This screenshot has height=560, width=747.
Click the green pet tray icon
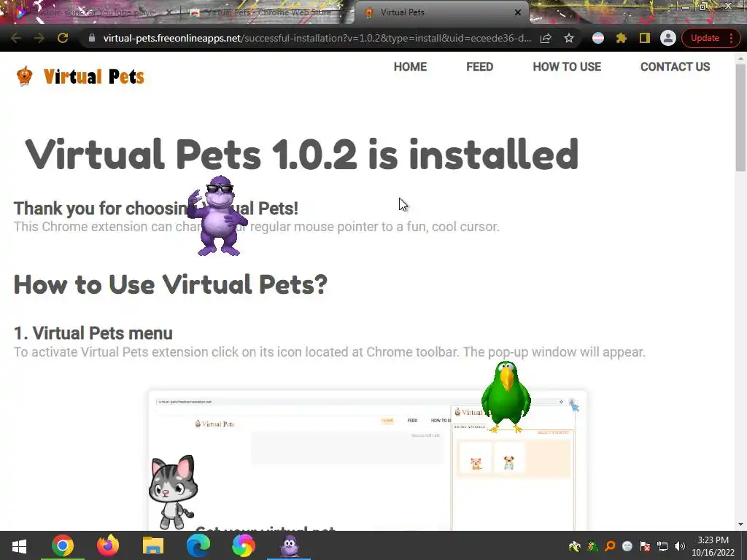592,546
